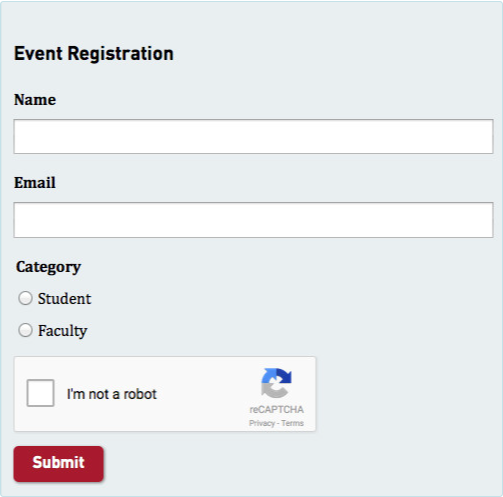
Task: Click the red Submit button
Action: (59, 464)
